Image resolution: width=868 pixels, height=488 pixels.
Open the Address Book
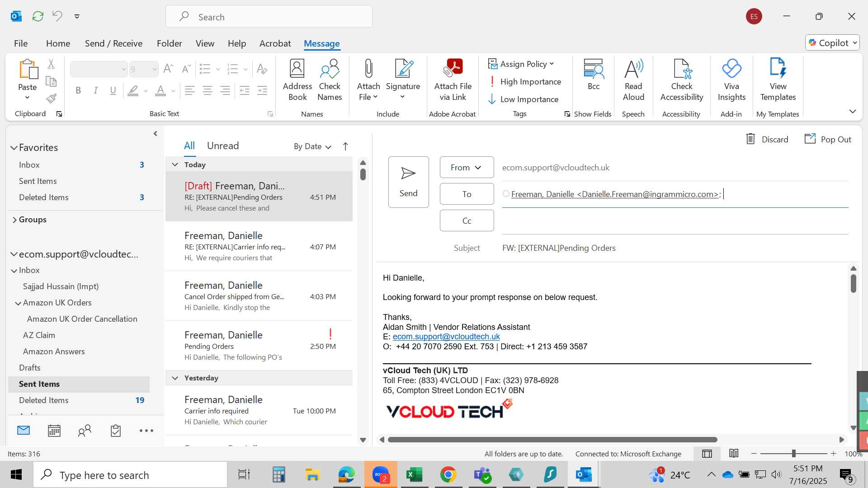(x=297, y=80)
